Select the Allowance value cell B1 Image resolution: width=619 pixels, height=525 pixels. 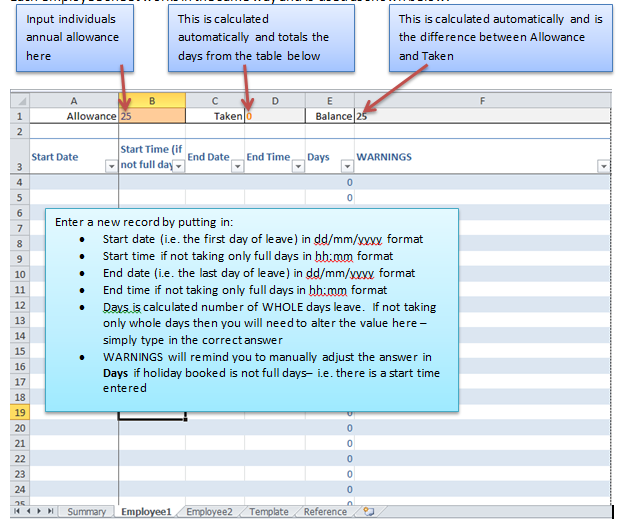(151, 116)
